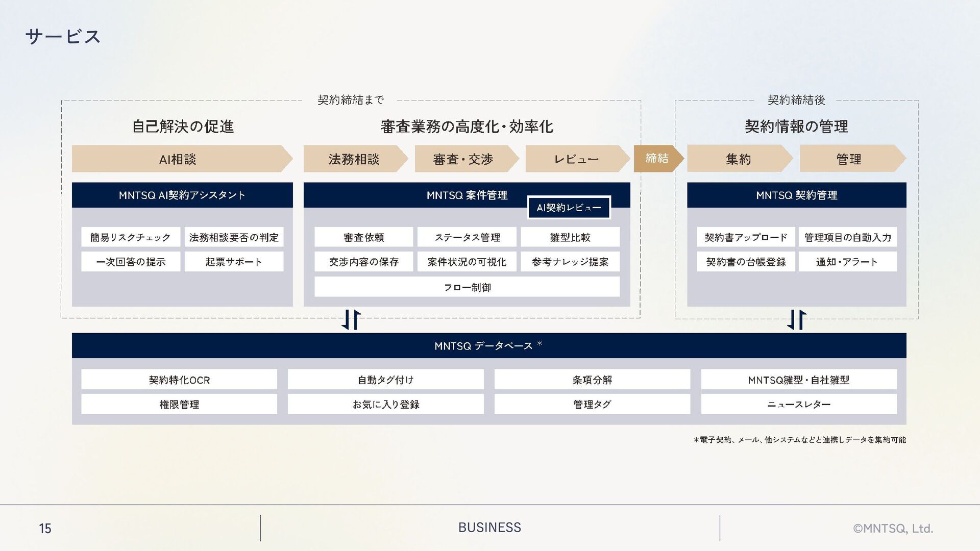Select the 集約 arrow step

point(738,159)
